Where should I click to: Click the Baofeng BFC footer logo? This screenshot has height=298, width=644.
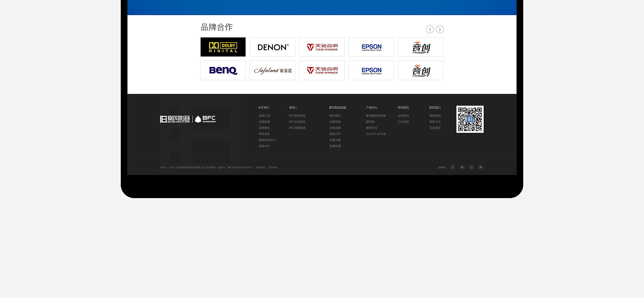pos(188,119)
